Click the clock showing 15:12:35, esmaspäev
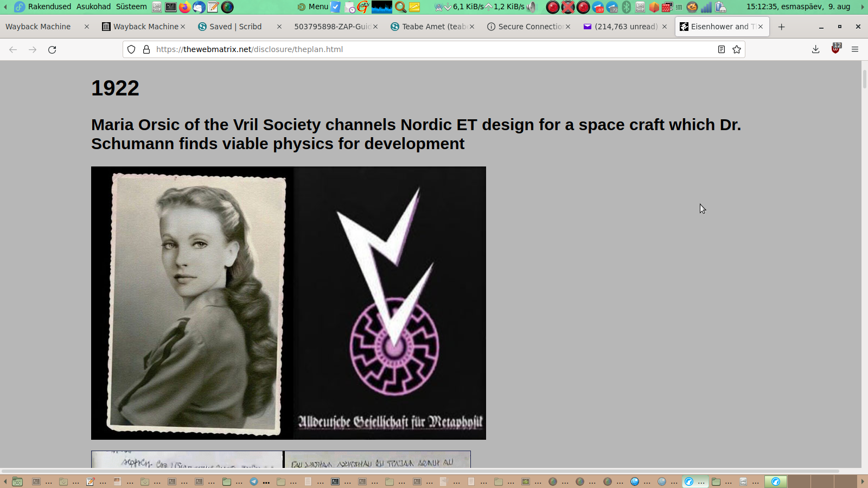Image resolution: width=868 pixels, height=488 pixels. point(798,7)
